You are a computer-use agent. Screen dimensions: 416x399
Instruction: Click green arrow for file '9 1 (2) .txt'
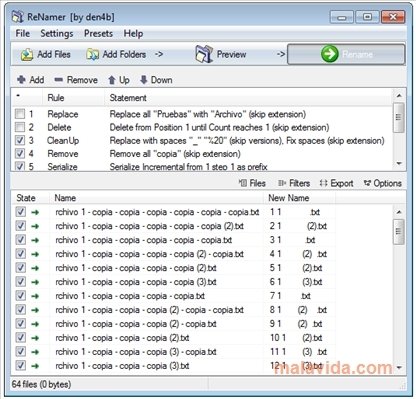pos(35,324)
